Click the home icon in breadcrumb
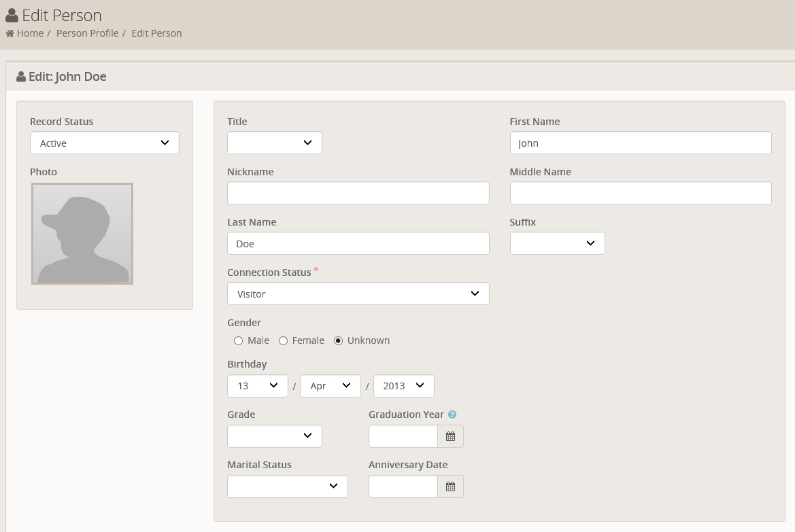 pos(10,33)
